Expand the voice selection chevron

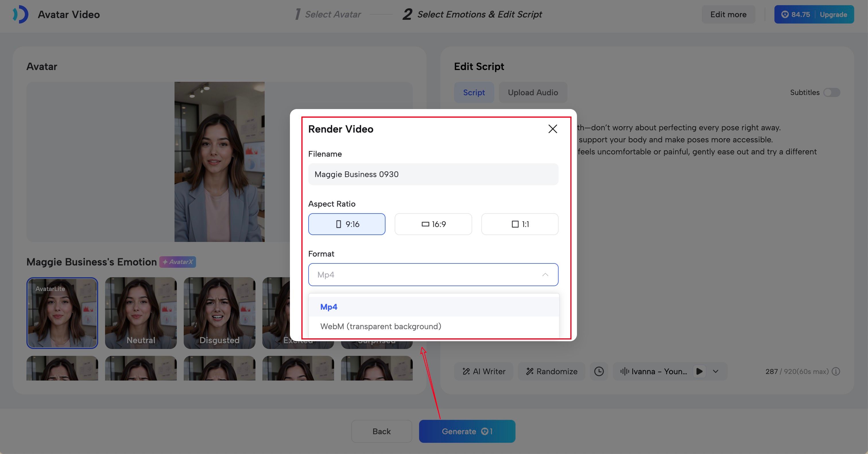click(716, 371)
